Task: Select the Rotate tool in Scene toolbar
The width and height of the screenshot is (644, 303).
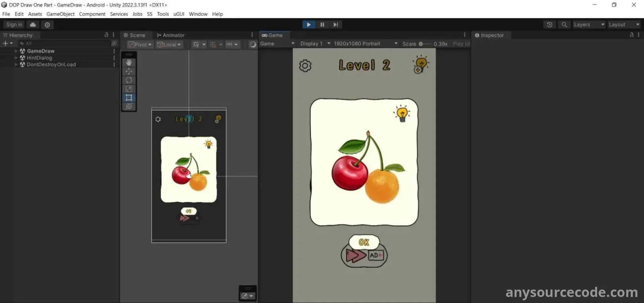Action: click(x=129, y=80)
